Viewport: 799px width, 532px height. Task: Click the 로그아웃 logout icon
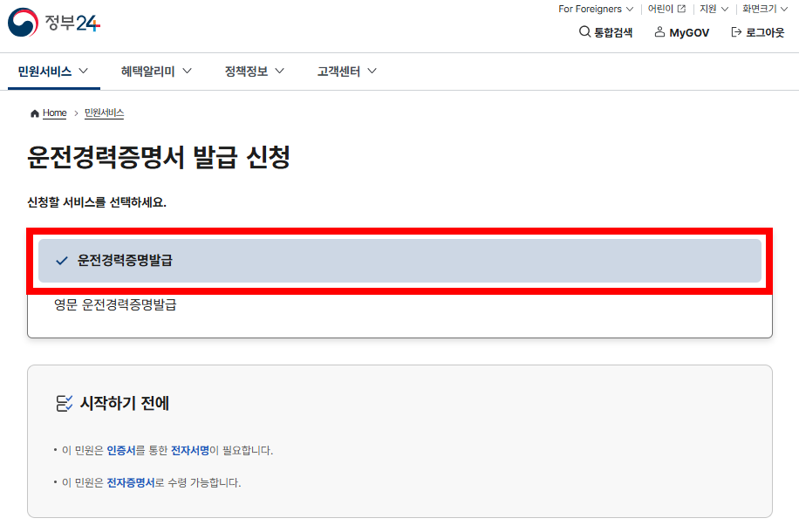coord(735,32)
